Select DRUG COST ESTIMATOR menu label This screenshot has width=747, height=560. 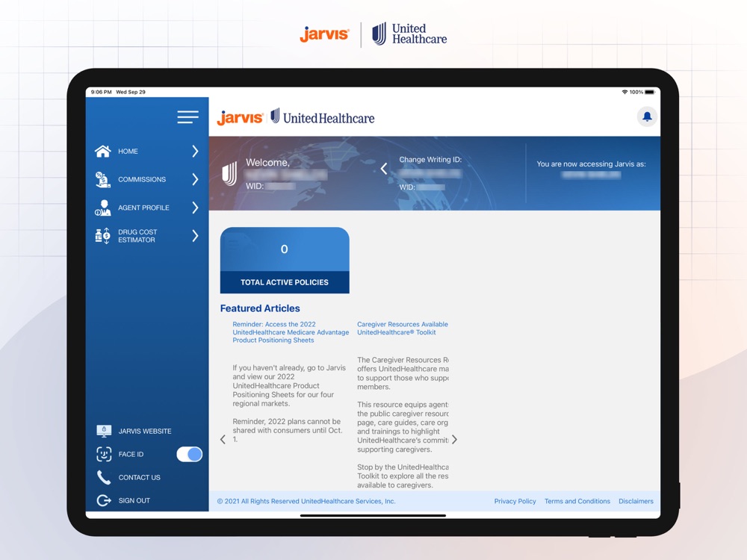point(137,236)
